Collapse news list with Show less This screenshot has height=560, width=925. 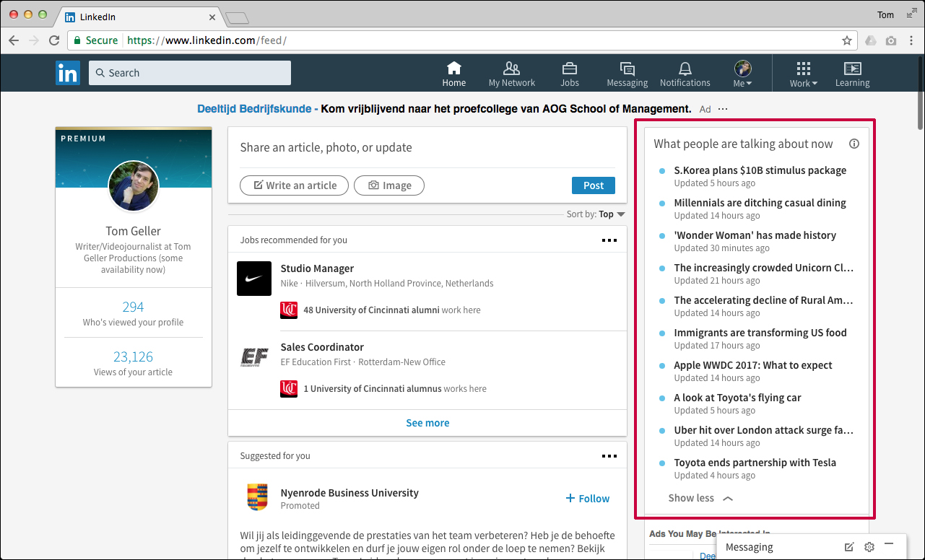tap(700, 498)
